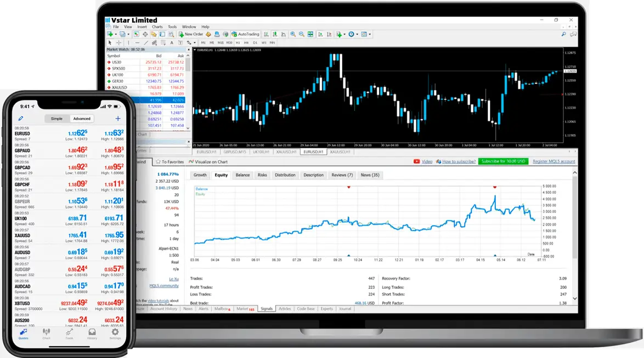Open the Reviews (7) tab

(x=342, y=175)
